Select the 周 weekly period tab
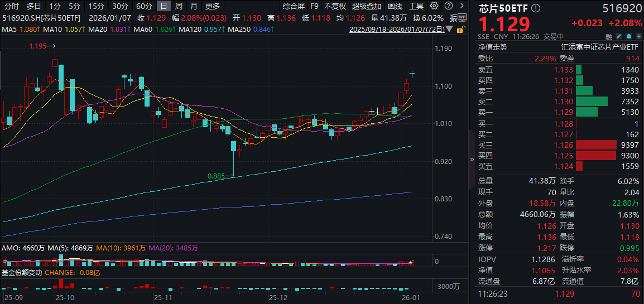644x304 pixels. pyautogui.click(x=179, y=6)
